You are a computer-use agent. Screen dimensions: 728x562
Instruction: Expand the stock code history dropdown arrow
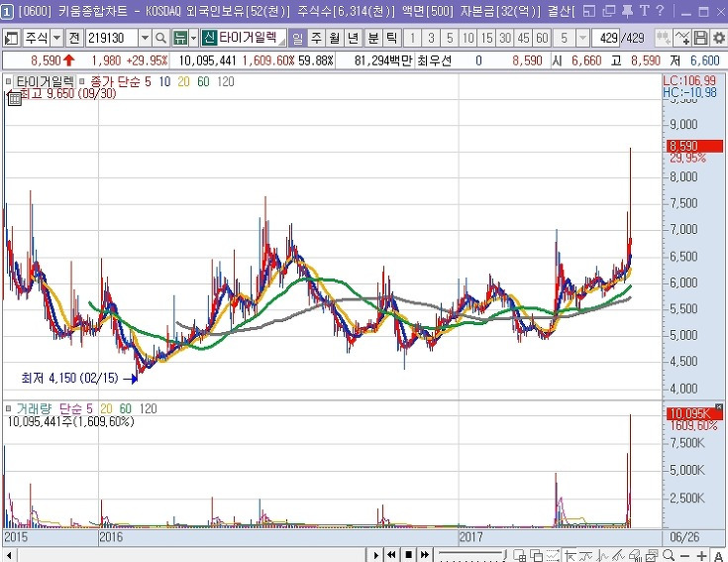click(145, 38)
